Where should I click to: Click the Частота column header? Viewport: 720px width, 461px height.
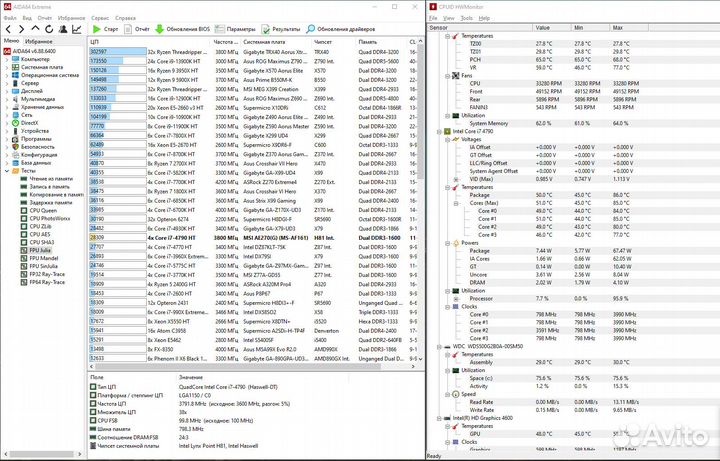click(226, 42)
